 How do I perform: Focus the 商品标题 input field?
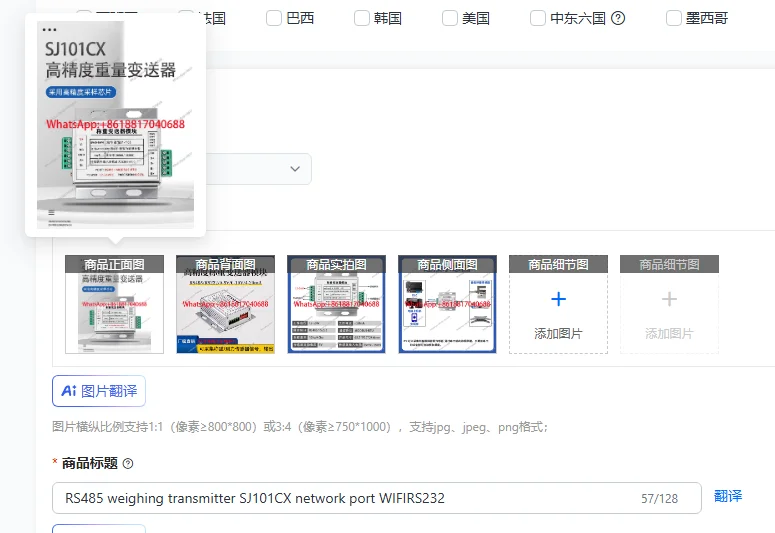[x=377, y=498]
